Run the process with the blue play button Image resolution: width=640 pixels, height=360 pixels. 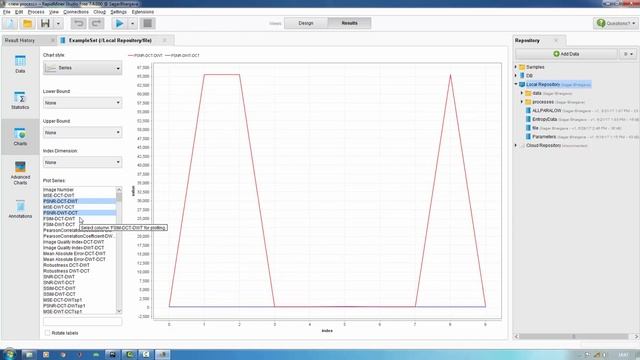[120, 23]
